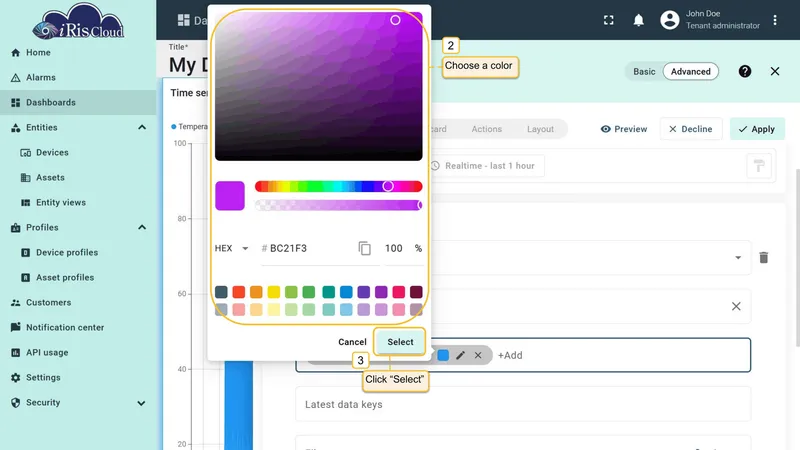The height and width of the screenshot is (450, 800).
Task: Preview the widget
Action: (x=624, y=129)
